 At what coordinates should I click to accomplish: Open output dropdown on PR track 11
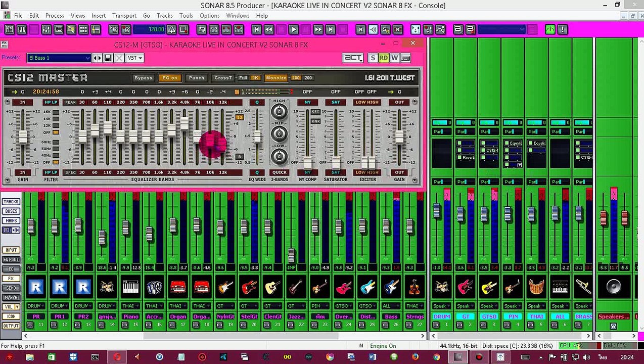coord(35,306)
